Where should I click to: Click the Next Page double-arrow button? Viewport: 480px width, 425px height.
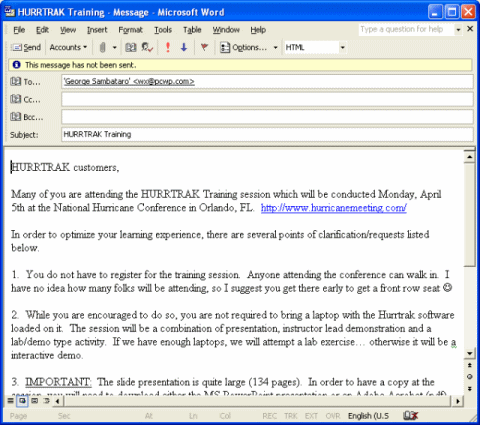pos(469,389)
